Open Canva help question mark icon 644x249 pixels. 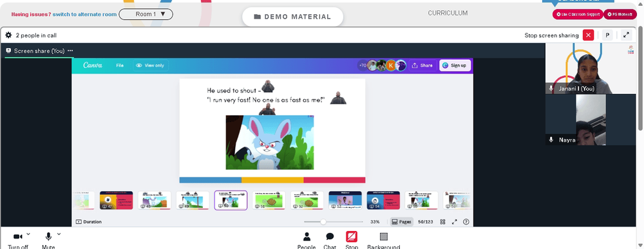tap(466, 222)
